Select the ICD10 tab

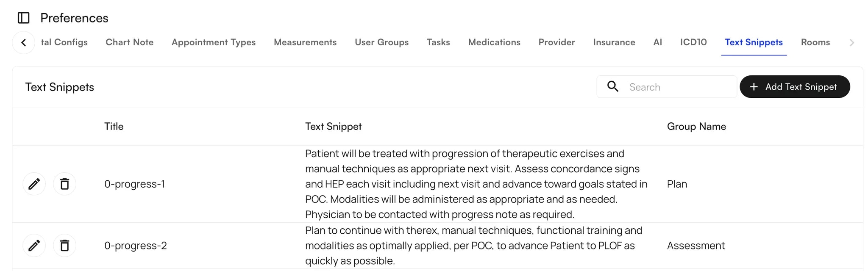click(693, 42)
